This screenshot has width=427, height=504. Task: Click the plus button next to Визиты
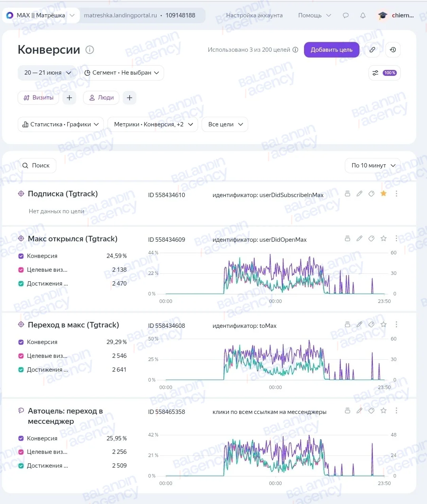tap(69, 98)
